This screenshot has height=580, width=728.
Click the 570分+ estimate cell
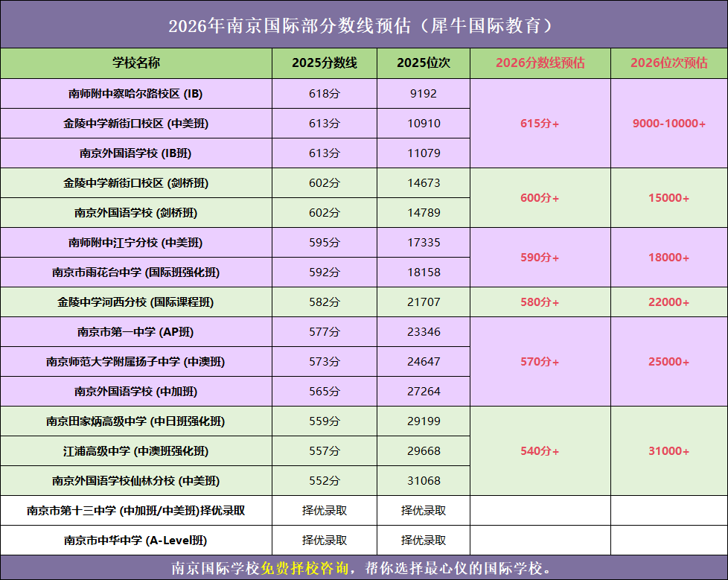pyautogui.click(x=540, y=361)
